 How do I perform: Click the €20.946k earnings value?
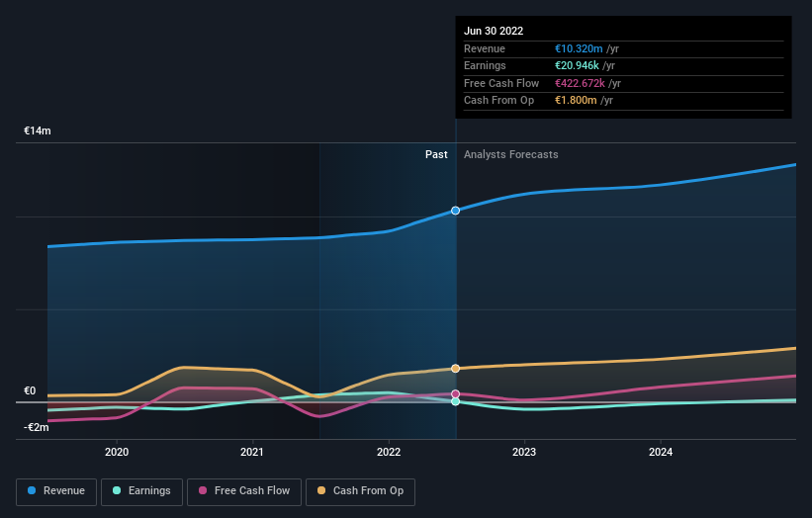(x=577, y=65)
